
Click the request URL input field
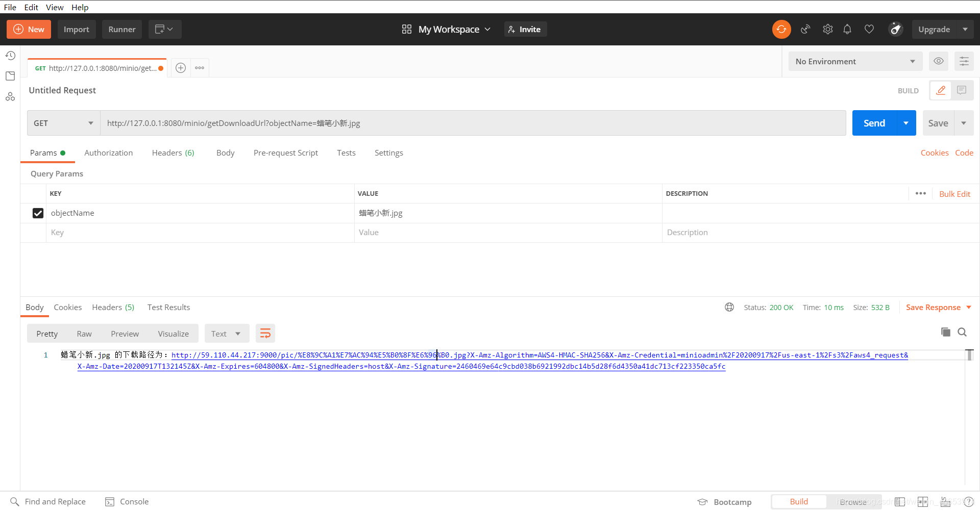(x=473, y=123)
